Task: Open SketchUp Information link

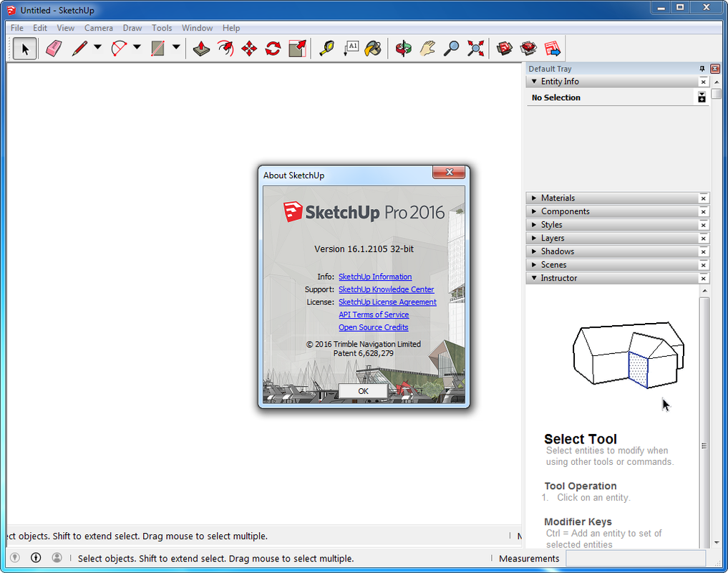Action: click(x=375, y=276)
